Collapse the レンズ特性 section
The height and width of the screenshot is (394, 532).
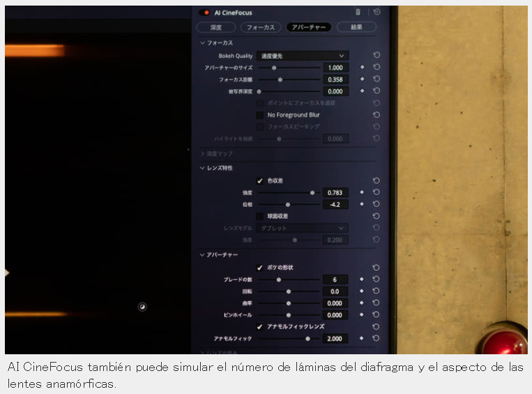(x=203, y=168)
